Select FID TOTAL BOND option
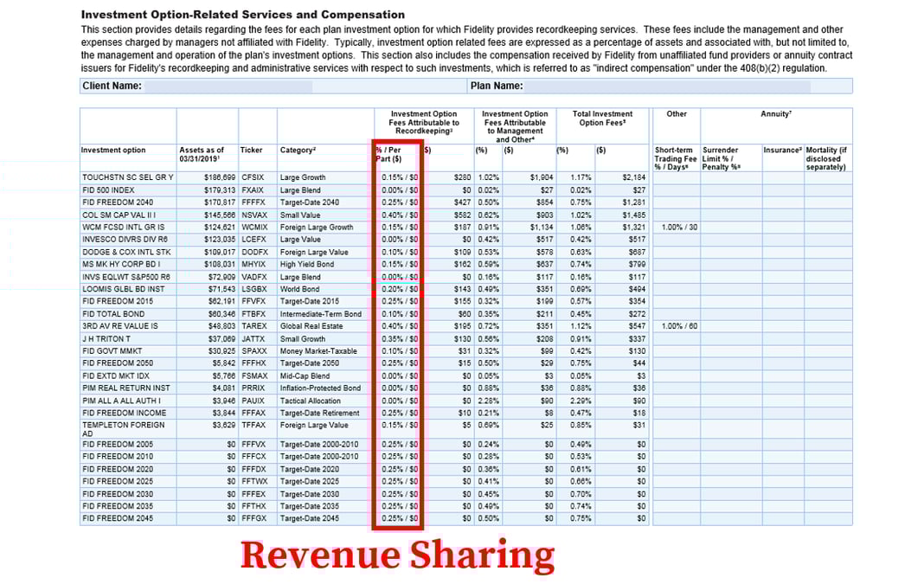Image resolution: width=924 pixels, height=584 pixels. pyautogui.click(x=113, y=314)
